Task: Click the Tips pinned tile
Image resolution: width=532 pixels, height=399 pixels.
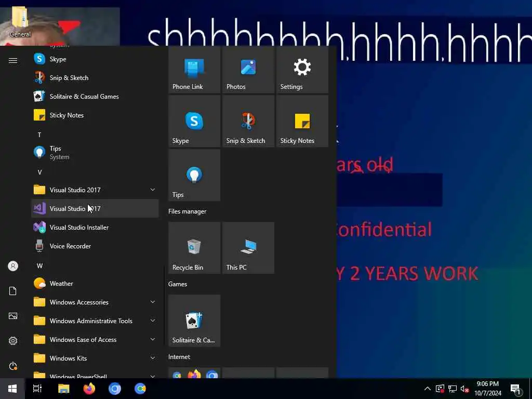Action: [194, 175]
